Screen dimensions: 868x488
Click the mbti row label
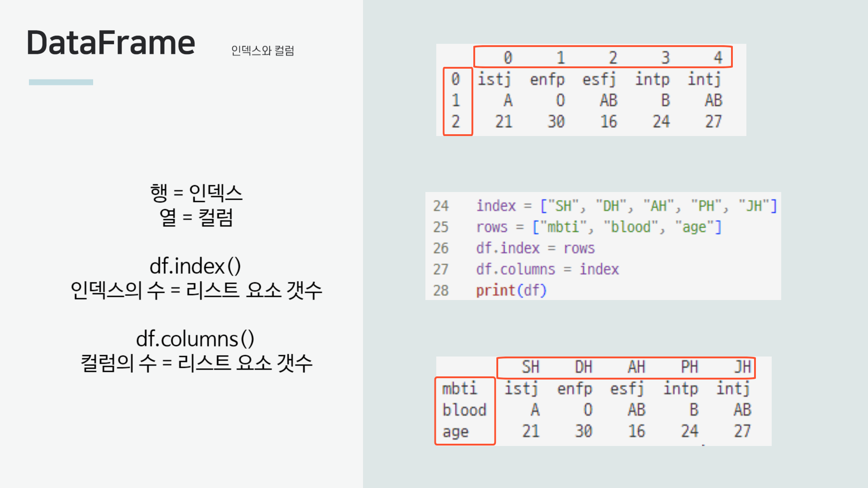tap(459, 389)
